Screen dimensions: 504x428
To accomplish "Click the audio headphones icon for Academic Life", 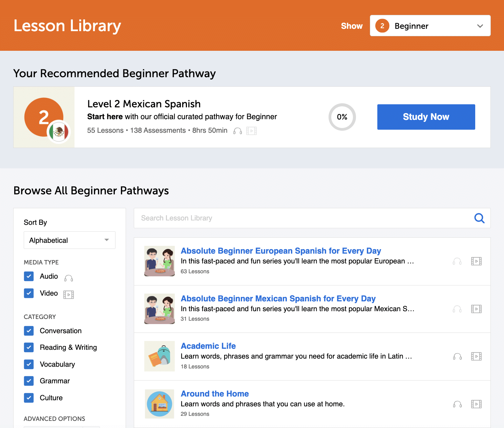I will point(457,356).
